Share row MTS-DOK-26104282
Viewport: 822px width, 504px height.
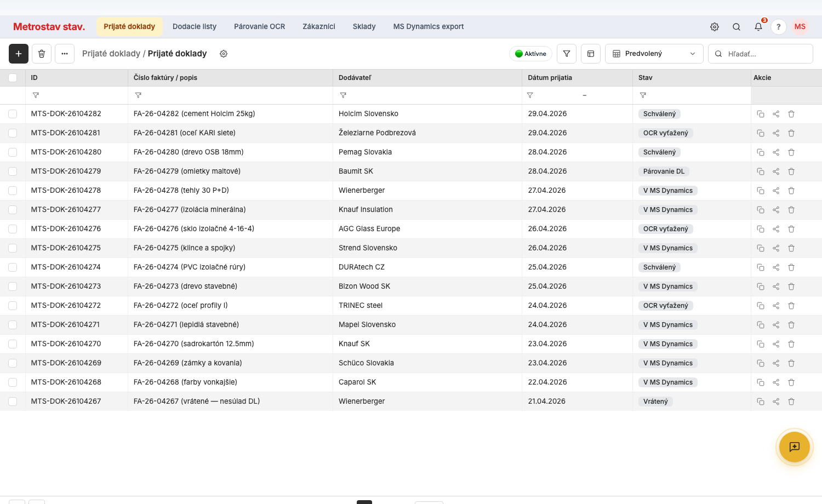[776, 114]
